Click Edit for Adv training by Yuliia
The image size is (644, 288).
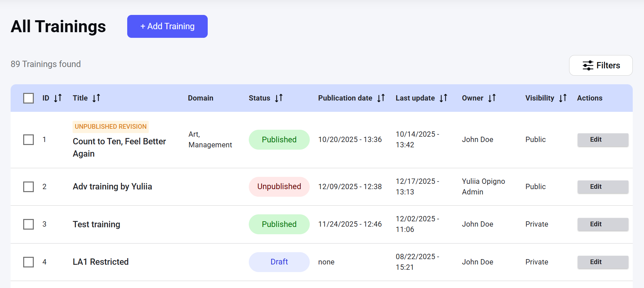[x=603, y=187]
